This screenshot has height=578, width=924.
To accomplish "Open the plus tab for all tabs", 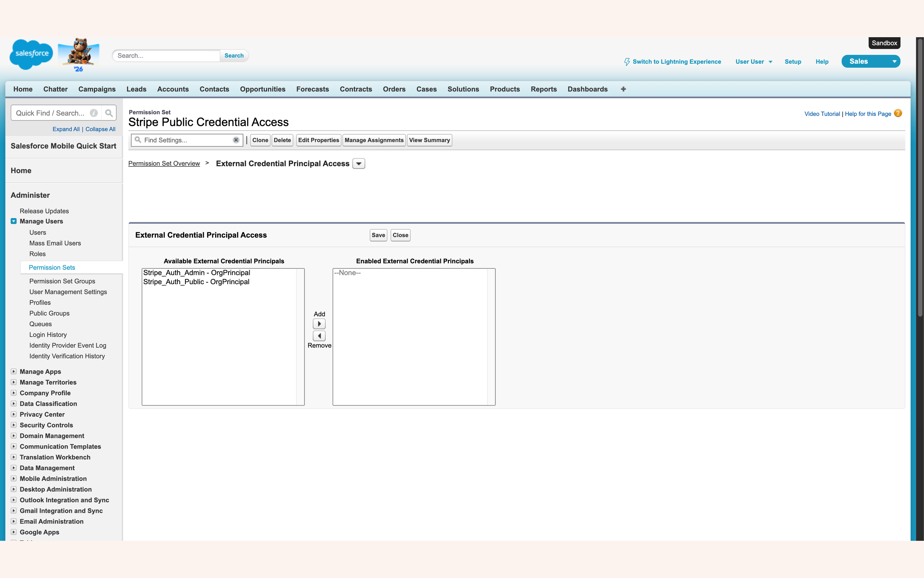I will point(623,89).
